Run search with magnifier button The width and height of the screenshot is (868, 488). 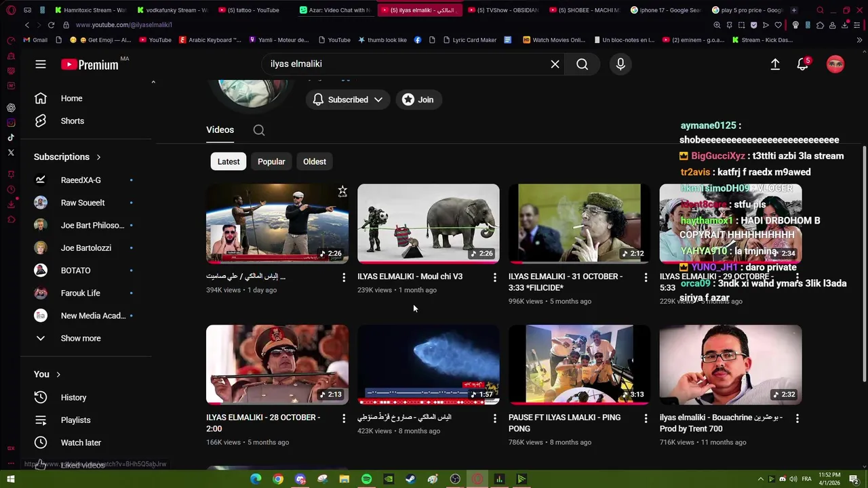(x=582, y=64)
